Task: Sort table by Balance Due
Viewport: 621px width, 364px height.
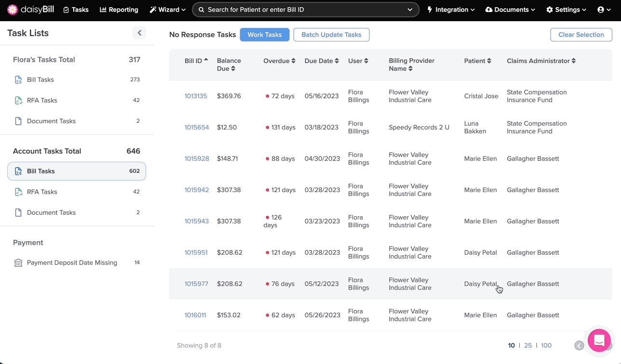Action: 229,65
